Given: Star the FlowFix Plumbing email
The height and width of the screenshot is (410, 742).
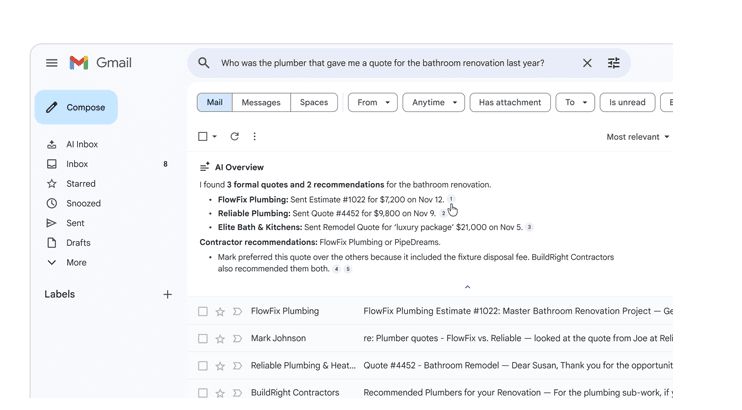Looking at the screenshot, I should [220, 312].
